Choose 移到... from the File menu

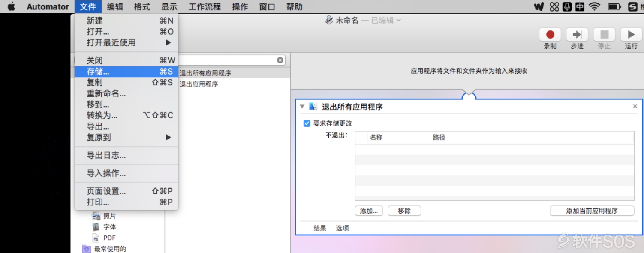[x=126, y=104]
